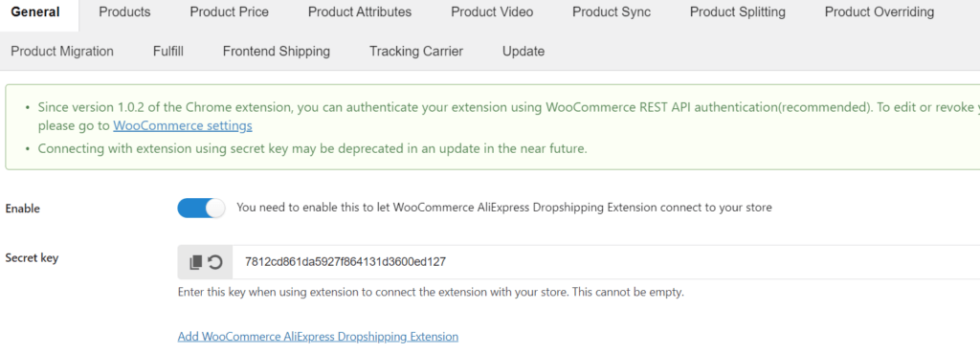This screenshot has width=980, height=353.
Task: Click Add WooCommerce AliExpress Dropshipping Extension link
Action: tap(318, 336)
